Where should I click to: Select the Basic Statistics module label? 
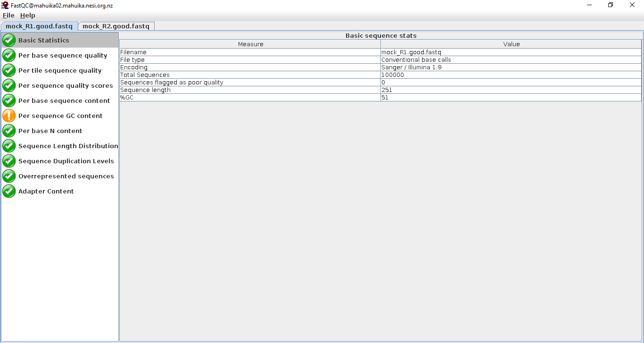(44, 40)
